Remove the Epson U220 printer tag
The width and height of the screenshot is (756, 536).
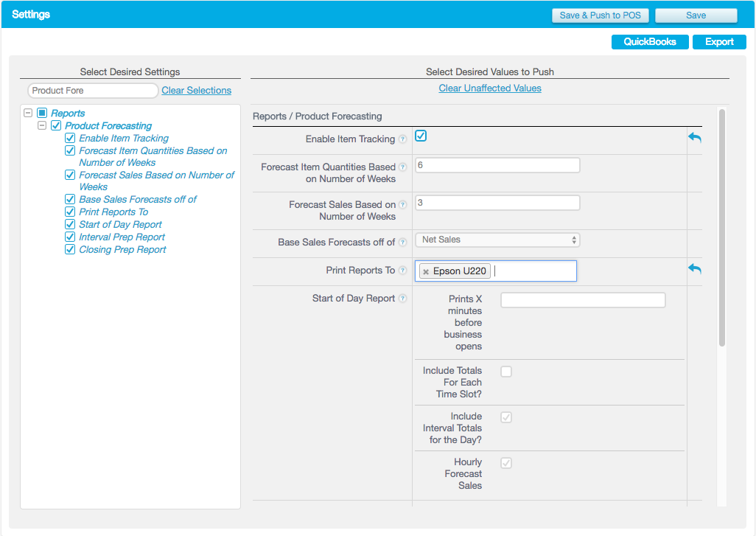[x=426, y=271]
